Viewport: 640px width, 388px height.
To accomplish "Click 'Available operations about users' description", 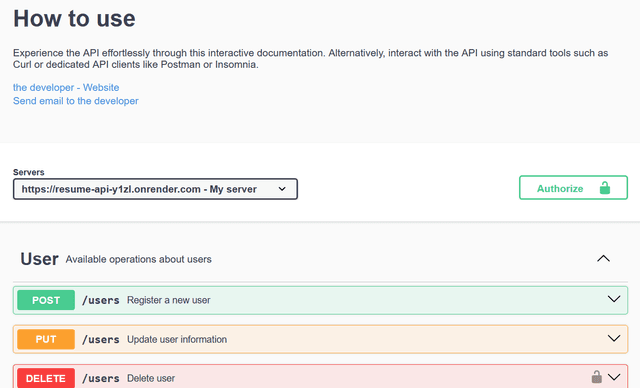I will (138, 259).
